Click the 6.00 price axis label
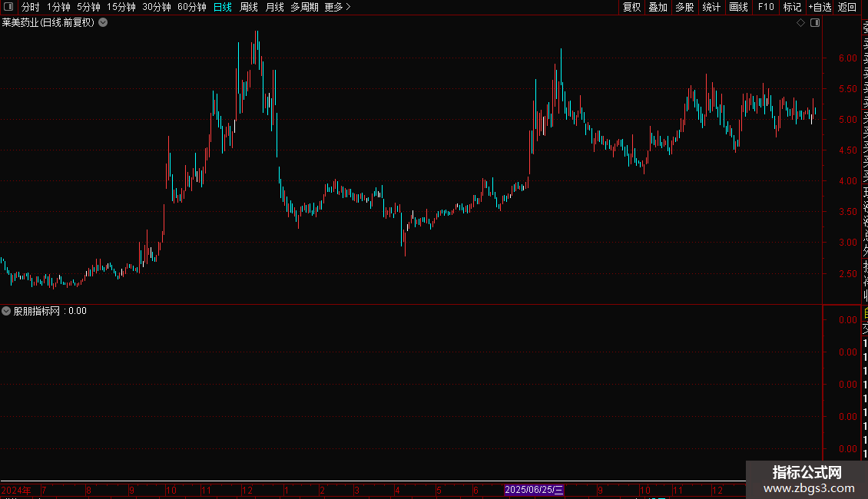The height and width of the screenshot is (499, 868). tap(847, 58)
